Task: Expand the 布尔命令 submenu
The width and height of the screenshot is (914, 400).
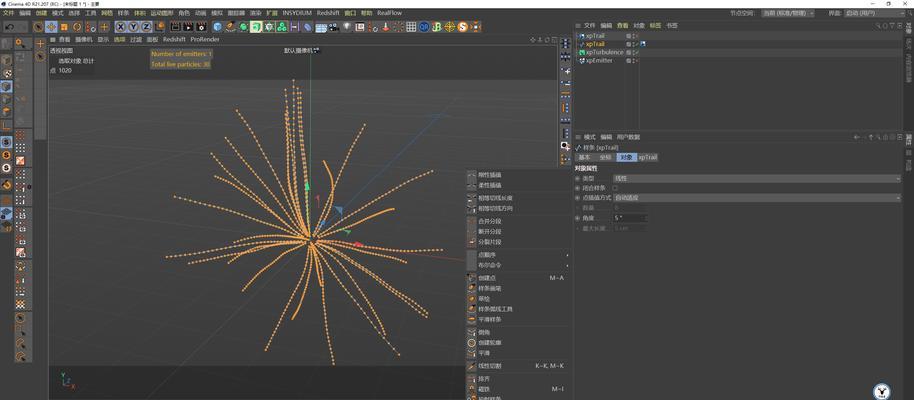Action: click(516, 265)
